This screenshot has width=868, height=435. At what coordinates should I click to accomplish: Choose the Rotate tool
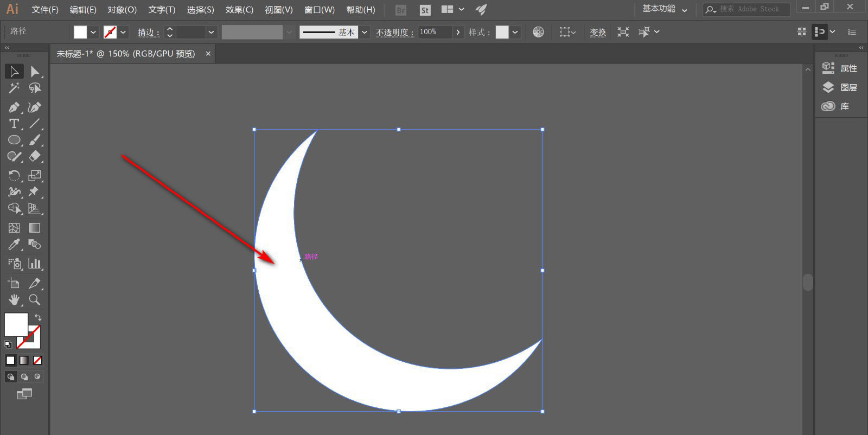pyautogui.click(x=14, y=176)
